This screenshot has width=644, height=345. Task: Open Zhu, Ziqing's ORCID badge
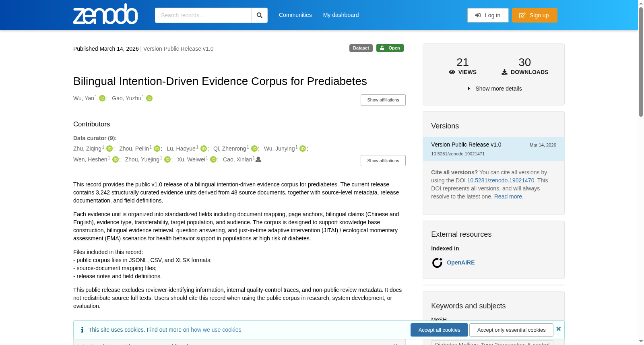point(109,149)
